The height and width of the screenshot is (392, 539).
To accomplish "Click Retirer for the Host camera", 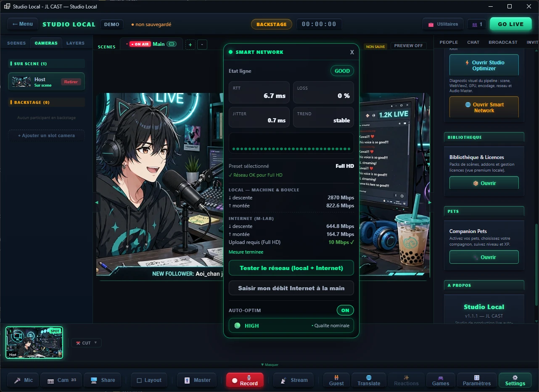I will [71, 82].
